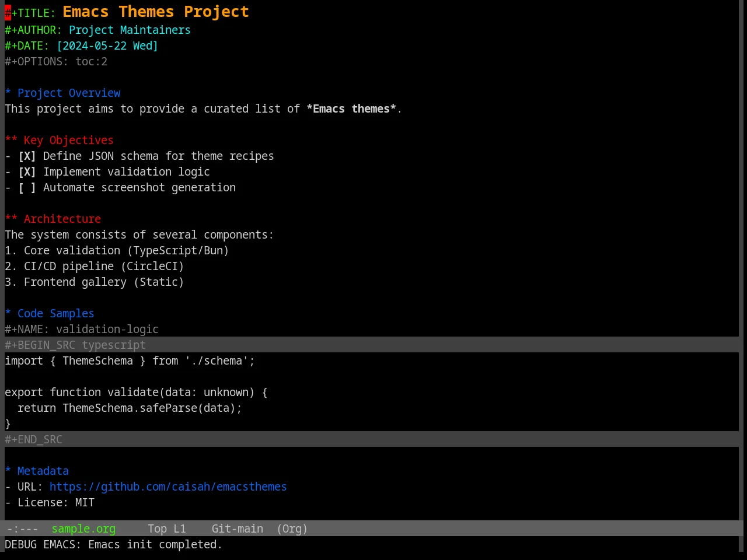The height and width of the screenshot is (560, 747).
Task: Click the '#+END_SRC' line
Action: point(372,439)
